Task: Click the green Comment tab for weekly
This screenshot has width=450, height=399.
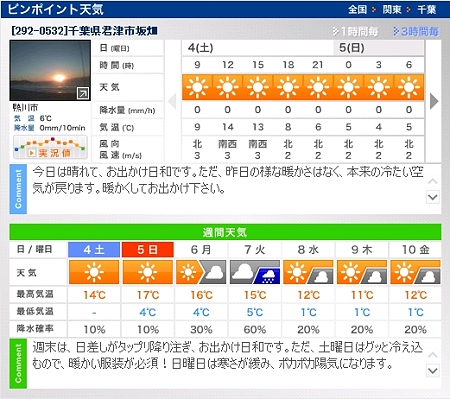Action: point(18,363)
